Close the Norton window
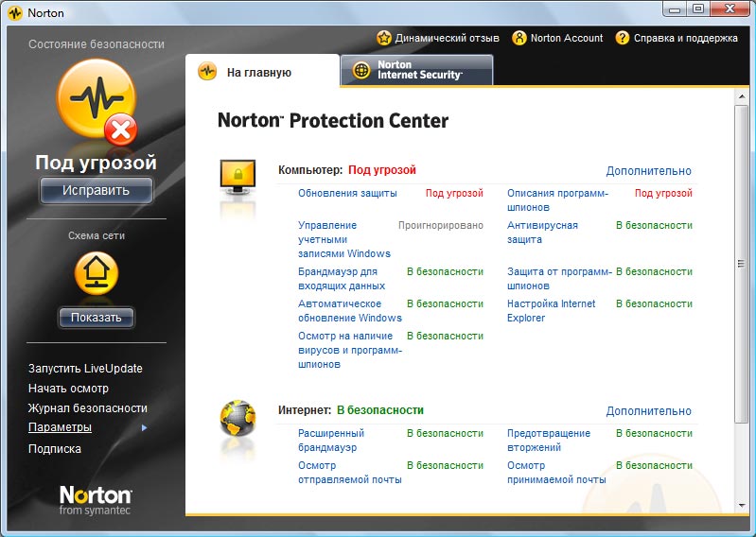The width and height of the screenshot is (756, 537). click(729, 9)
